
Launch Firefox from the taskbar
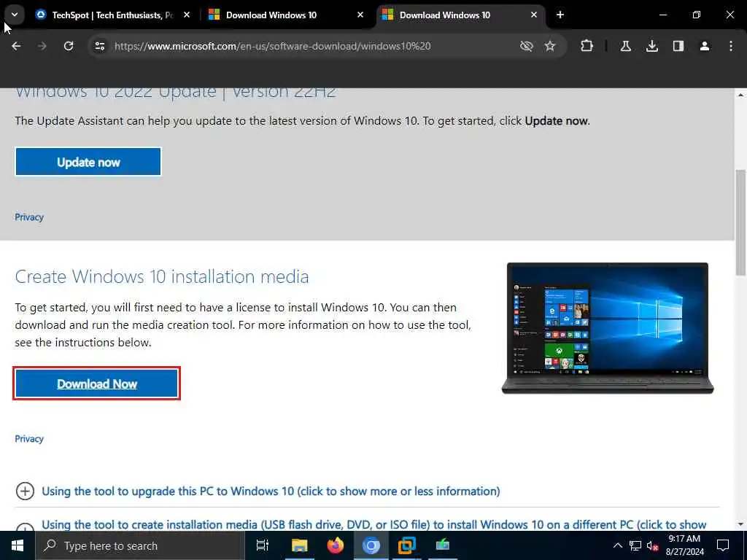point(336,545)
